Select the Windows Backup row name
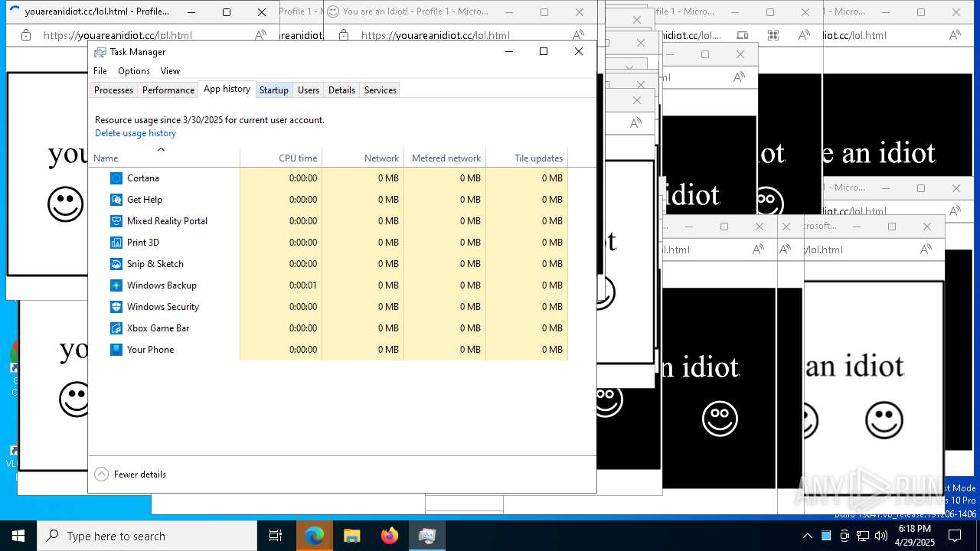The width and height of the screenshot is (980, 551). point(162,285)
